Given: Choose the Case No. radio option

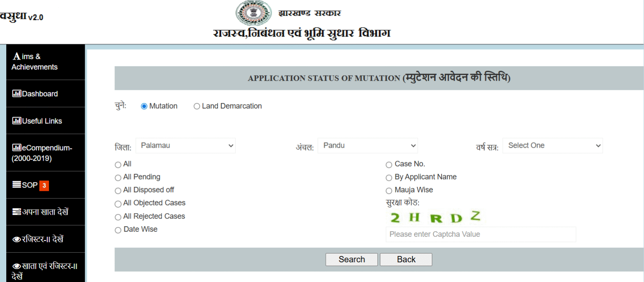Looking at the screenshot, I should [x=389, y=165].
